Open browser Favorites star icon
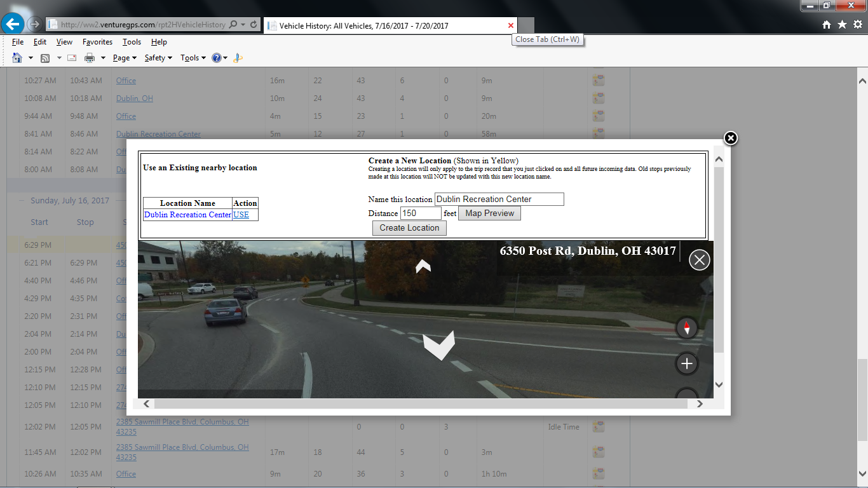 click(x=842, y=24)
